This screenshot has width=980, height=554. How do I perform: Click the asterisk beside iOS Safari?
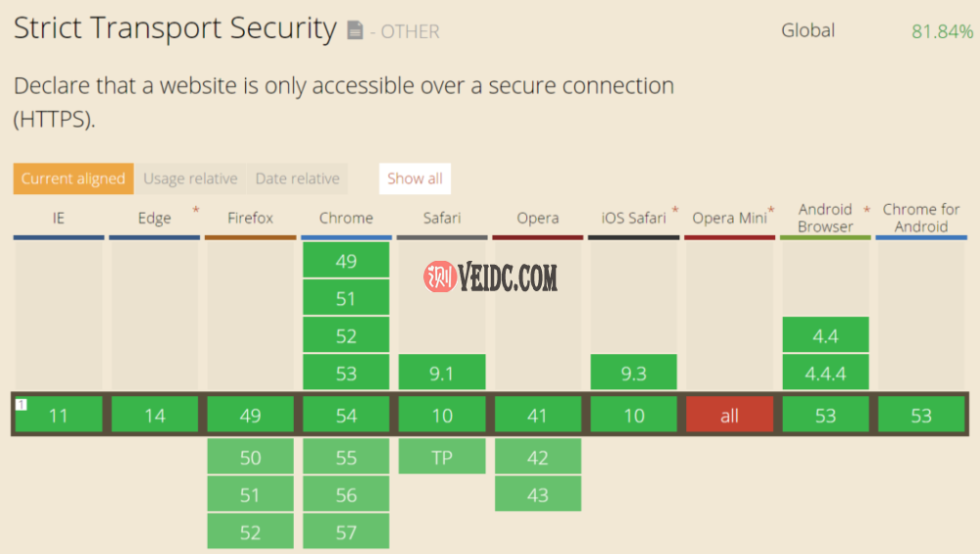click(675, 210)
